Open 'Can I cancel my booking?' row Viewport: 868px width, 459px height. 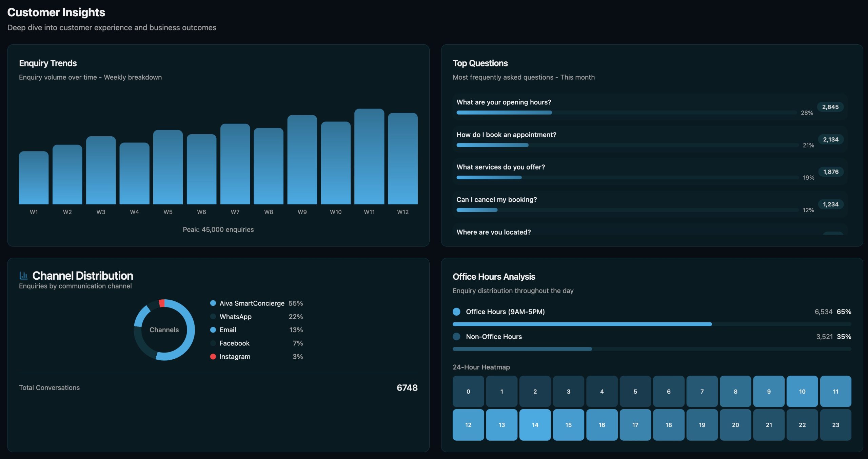point(496,200)
